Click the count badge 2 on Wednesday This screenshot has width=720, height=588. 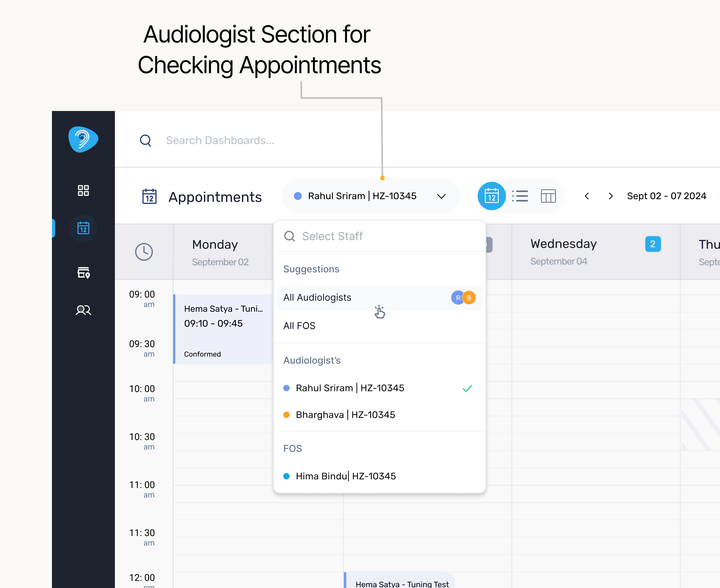pos(653,244)
